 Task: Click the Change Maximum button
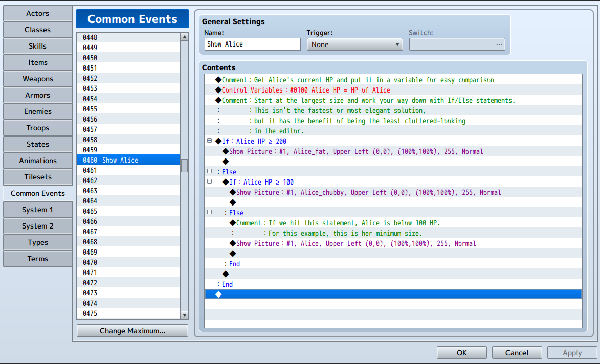(x=132, y=331)
